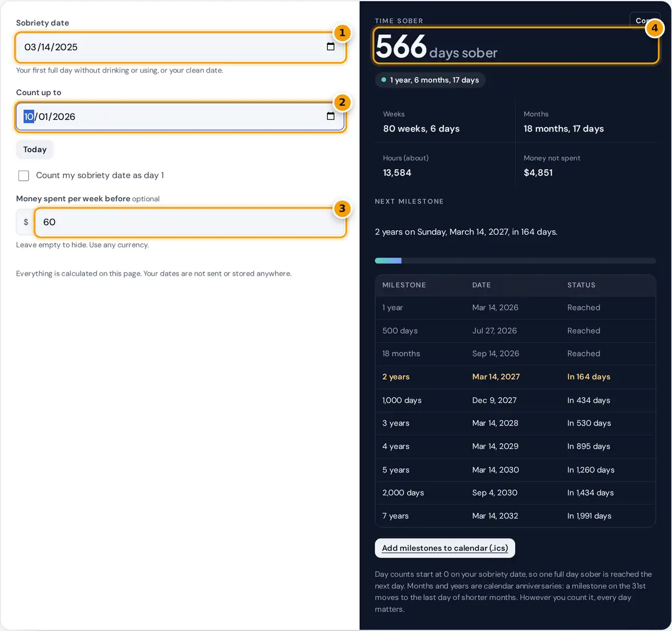Viewport: 672px width, 631px height.
Task: Focus the Sobriety date field showing 03/14/2025
Action: tap(180, 47)
